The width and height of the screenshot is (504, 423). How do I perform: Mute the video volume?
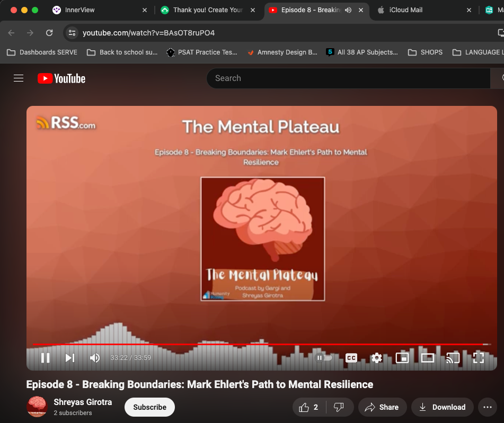point(94,357)
